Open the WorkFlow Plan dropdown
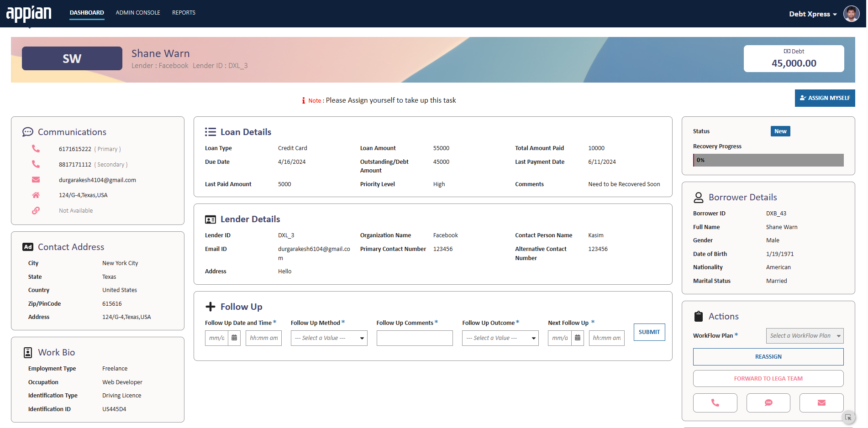 click(x=805, y=336)
